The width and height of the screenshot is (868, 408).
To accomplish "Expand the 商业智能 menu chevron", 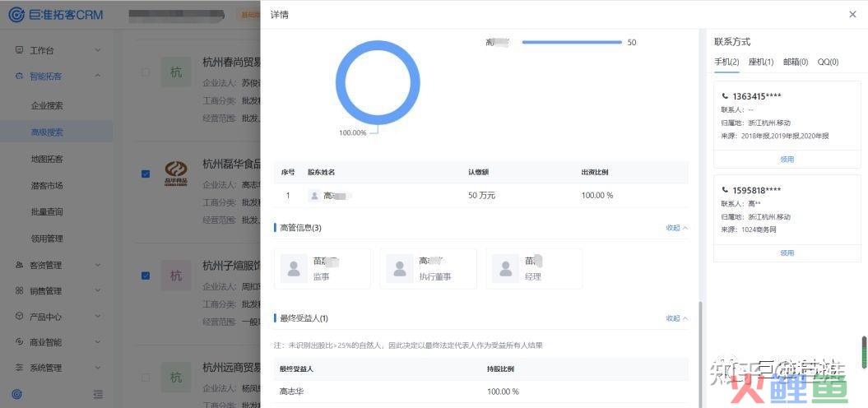I will 98,342.
